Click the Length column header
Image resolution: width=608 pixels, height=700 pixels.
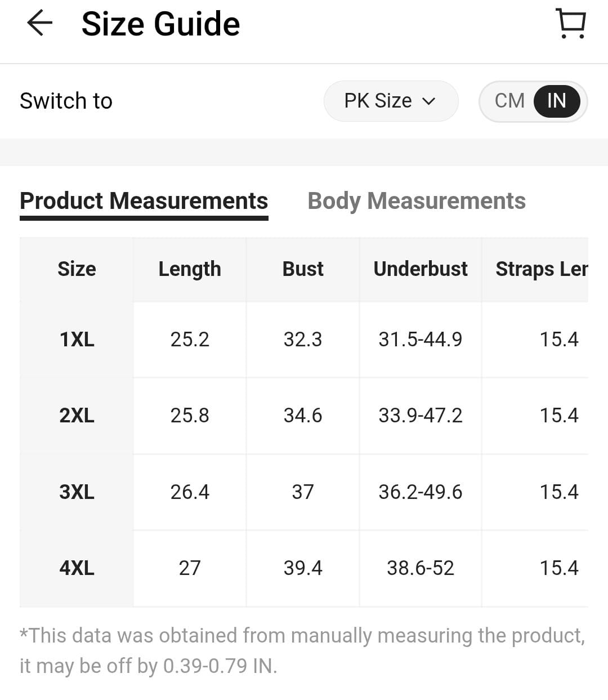[190, 269]
